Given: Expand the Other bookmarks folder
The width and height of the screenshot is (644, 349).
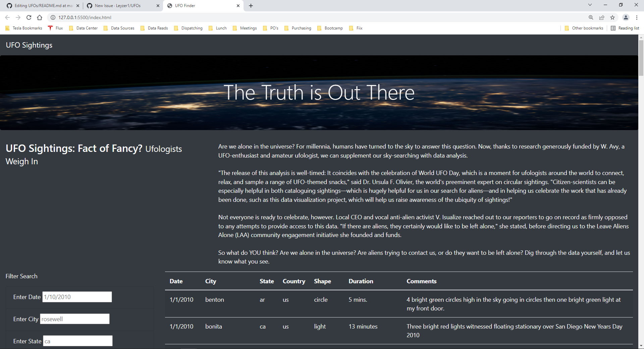Looking at the screenshot, I should [584, 28].
